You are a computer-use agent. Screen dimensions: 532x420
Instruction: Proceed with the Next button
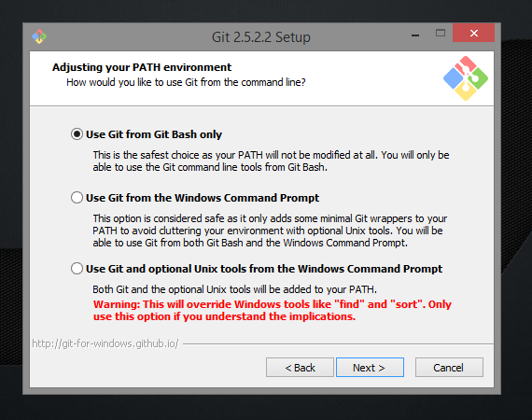tap(370, 368)
